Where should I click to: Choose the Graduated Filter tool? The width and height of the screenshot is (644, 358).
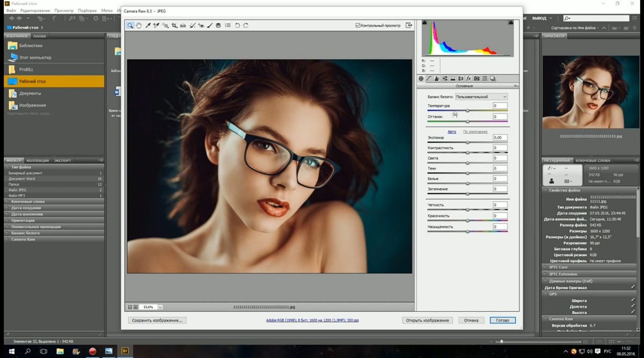[218, 25]
